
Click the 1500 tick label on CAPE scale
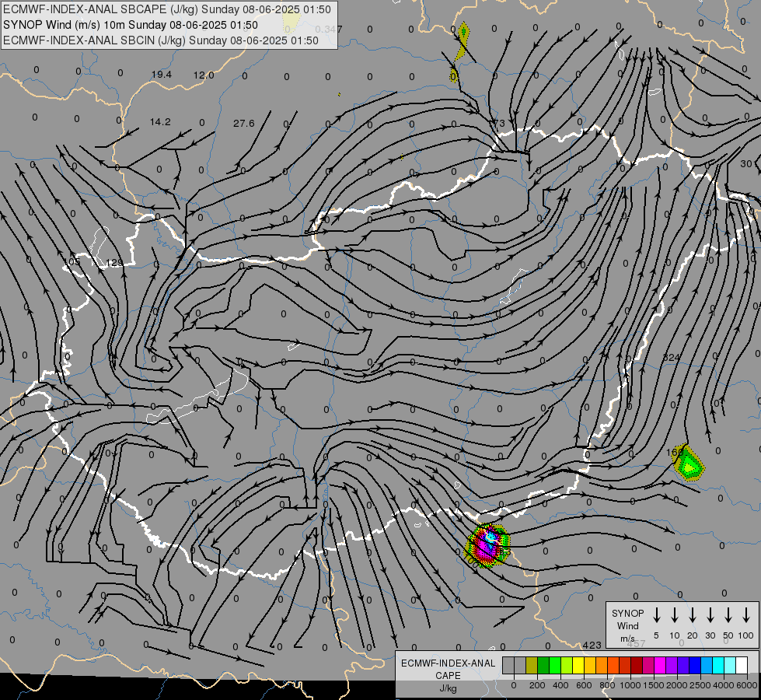coord(653,685)
